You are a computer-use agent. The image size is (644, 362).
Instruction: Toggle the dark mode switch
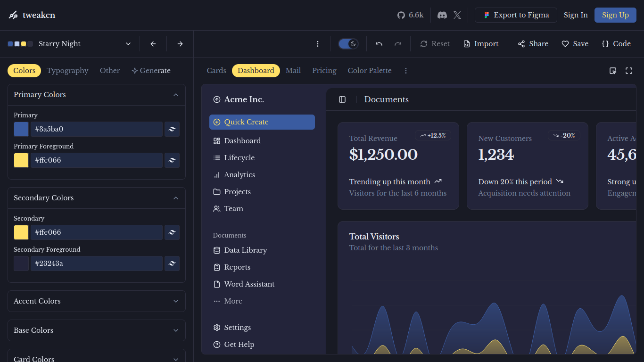coord(348,44)
